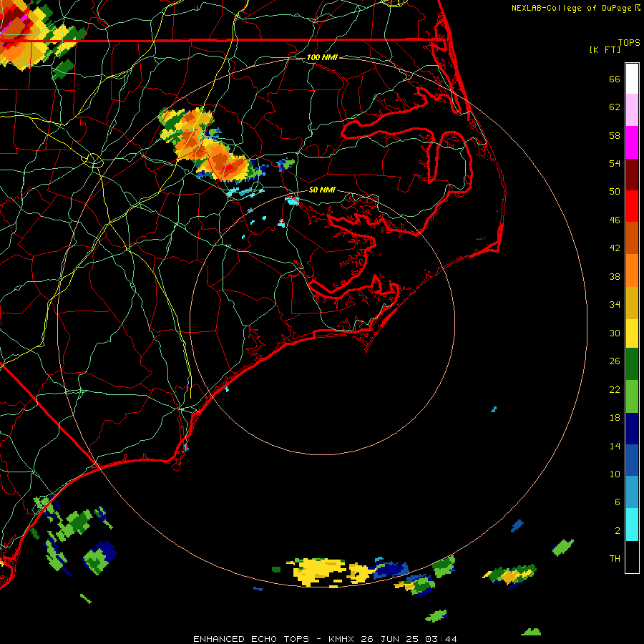This screenshot has height=644, width=644.
Task: Click the "18" legend value
Action: [615, 418]
